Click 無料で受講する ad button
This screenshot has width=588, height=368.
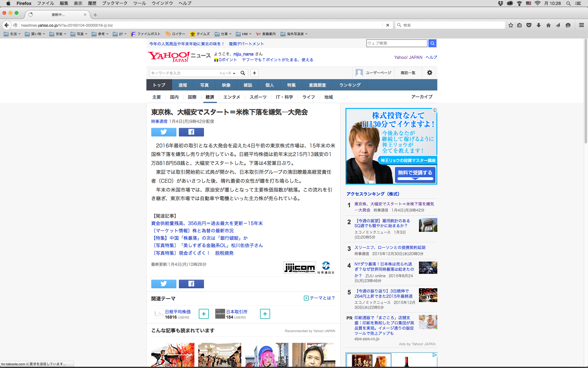(415, 174)
